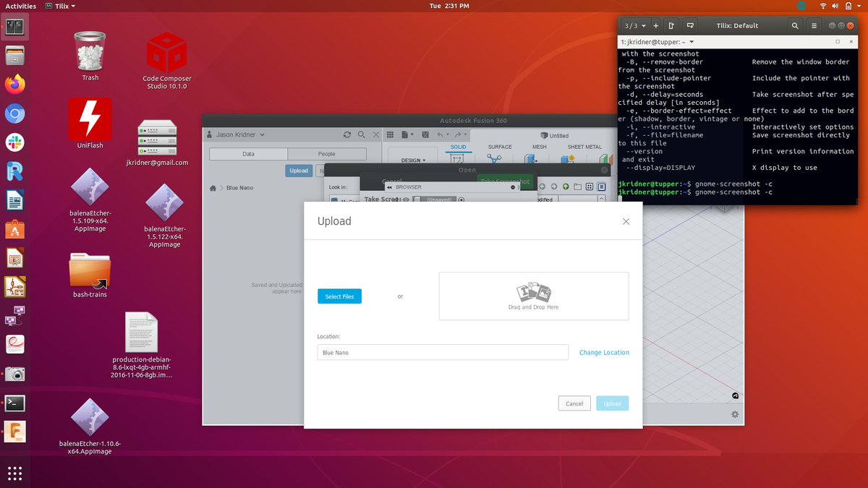Image resolution: width=868 pixels, height=488 pixels.
Task: Click the Undo arrow in Fusion 360
Action: tap(441, 134)
